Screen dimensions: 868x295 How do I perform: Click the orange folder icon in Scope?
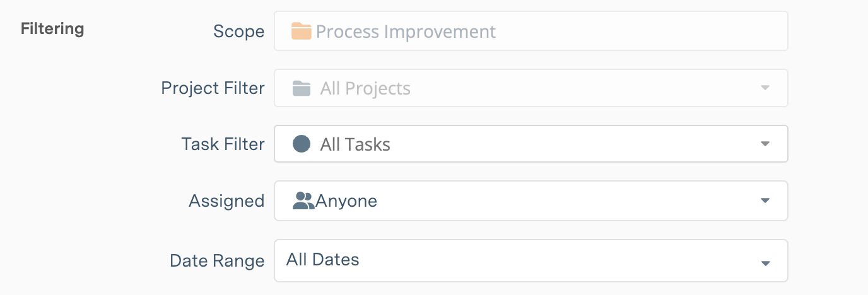tap(302, 31)
